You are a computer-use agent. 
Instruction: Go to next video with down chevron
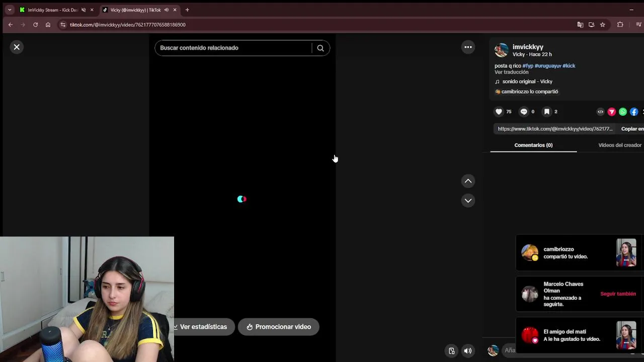pyautogui.click(x=468, y=201)
